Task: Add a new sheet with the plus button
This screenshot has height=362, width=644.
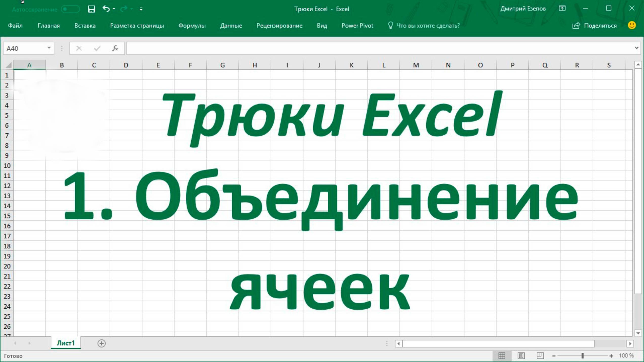Action: tap(101, 344)
